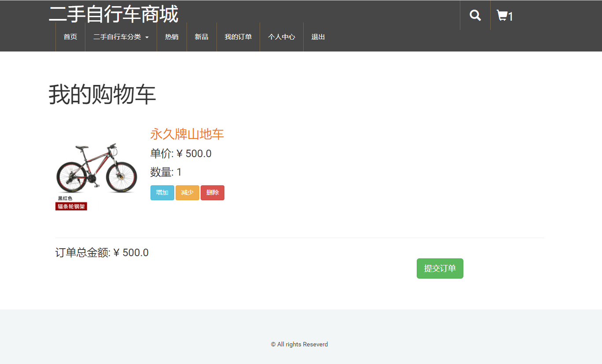Click 退出 to log out
Screen dimensions: 602x364
coord(318,37)
